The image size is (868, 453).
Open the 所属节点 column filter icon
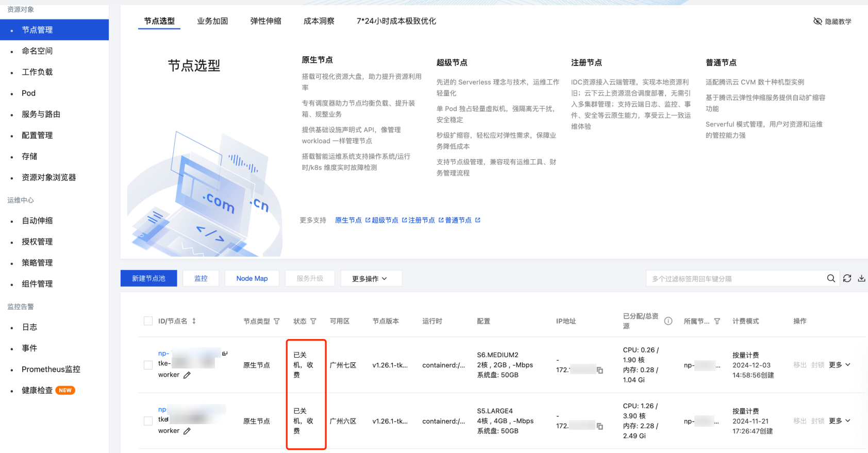717,321
